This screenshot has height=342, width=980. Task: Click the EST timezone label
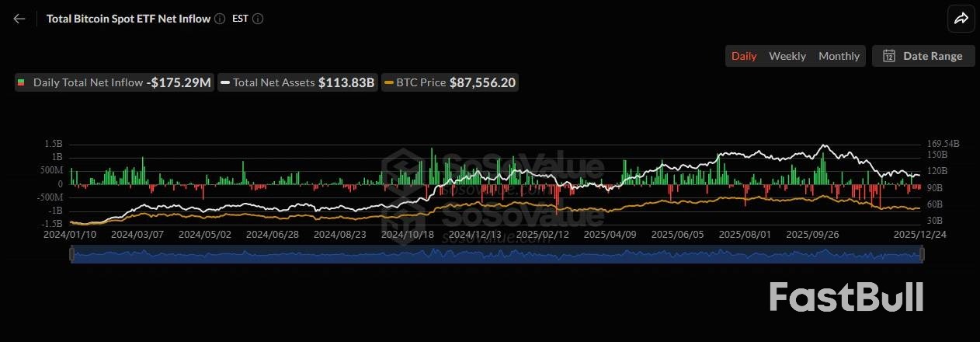(x=240, y=19)
